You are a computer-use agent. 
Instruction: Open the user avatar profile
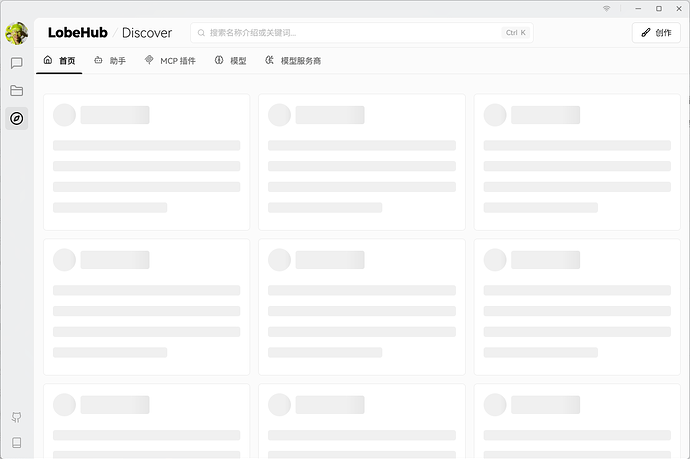click(17, 33)
